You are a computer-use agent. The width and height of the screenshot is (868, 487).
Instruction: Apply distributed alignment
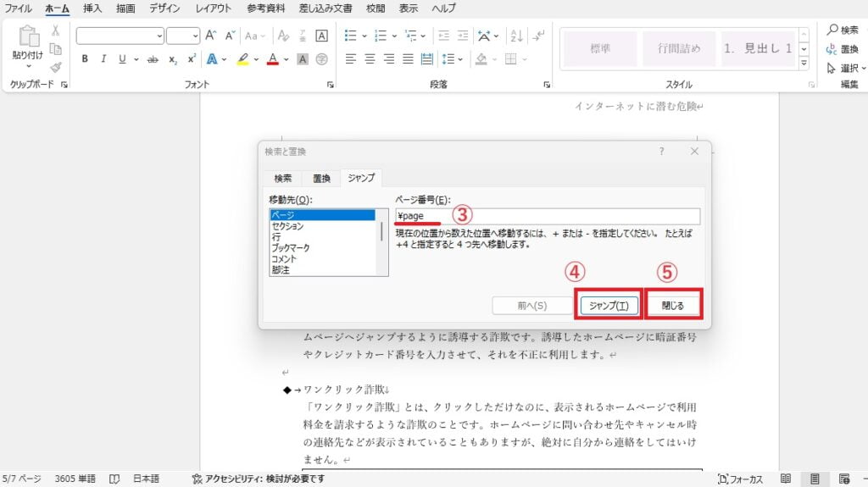pos(427,58)
